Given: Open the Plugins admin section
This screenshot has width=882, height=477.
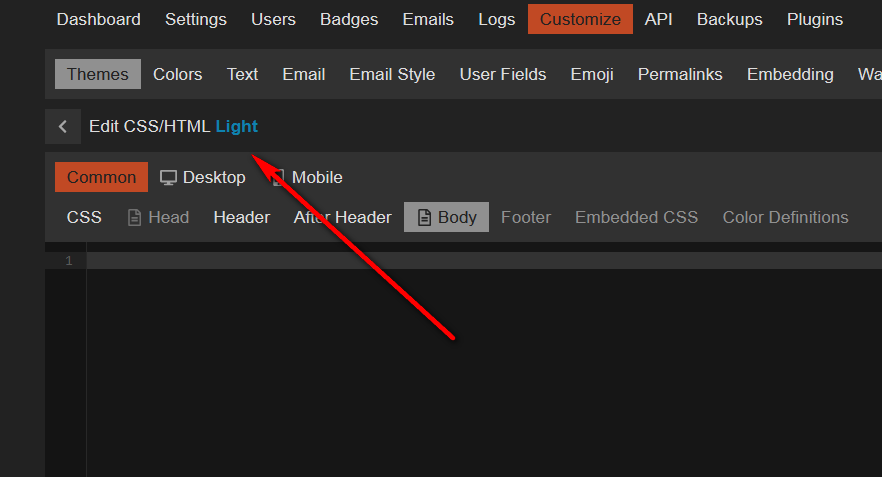Looking at the screenshot, I should [x=814, y=19].
